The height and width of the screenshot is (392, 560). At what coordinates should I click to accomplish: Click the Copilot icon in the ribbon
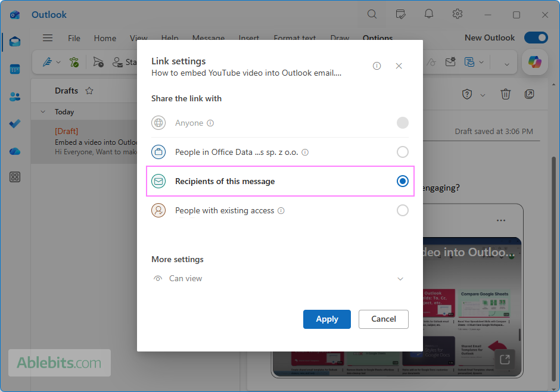click(x=534, y=62)
